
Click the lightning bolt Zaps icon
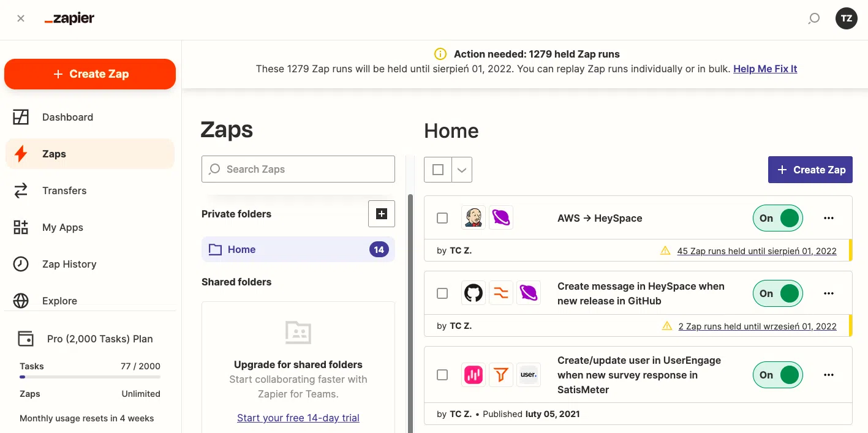click(x=21, y=154)
